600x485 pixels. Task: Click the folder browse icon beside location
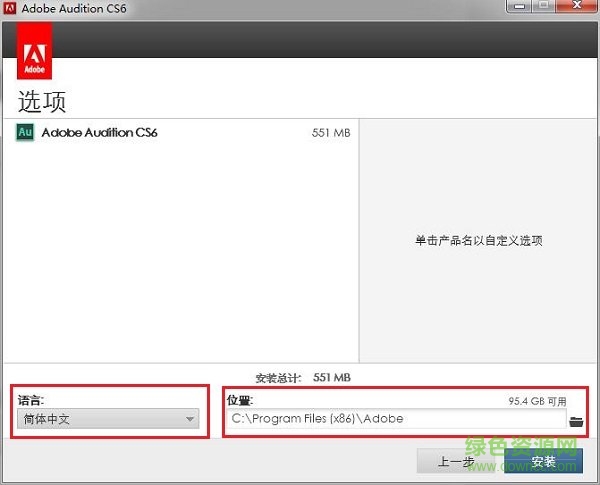tap(576, 421)
